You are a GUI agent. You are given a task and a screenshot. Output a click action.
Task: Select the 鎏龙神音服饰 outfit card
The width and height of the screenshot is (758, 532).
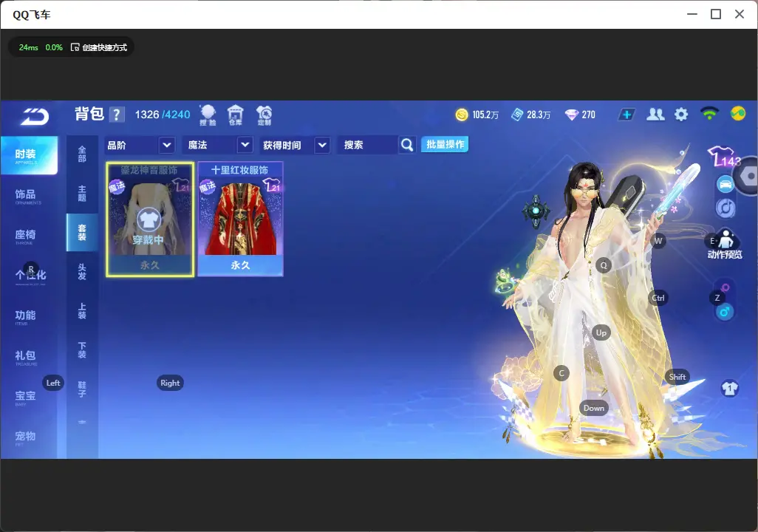click(150, 219)
